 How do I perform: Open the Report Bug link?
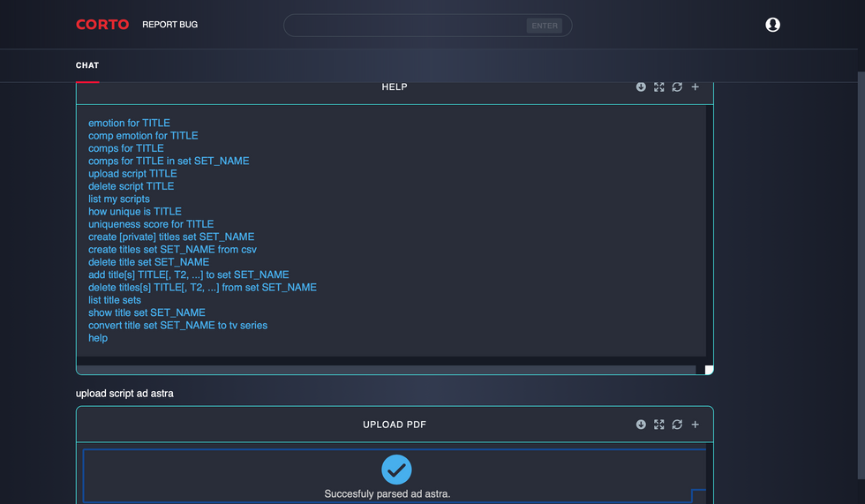point(169,25)
